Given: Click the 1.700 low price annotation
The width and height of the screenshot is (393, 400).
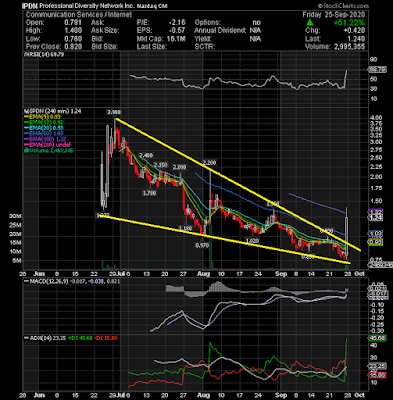Looking at the screenshot, I should click(x=149, y=193).
